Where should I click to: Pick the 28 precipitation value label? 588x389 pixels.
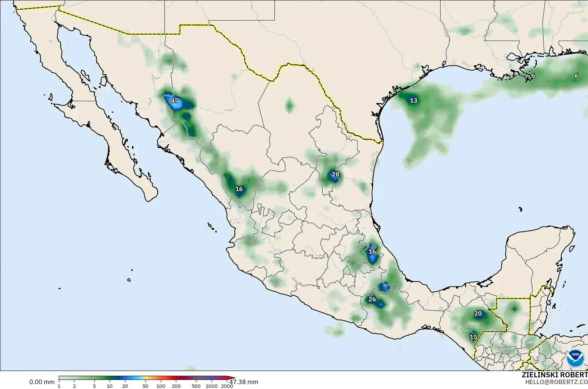click(335, 174)
